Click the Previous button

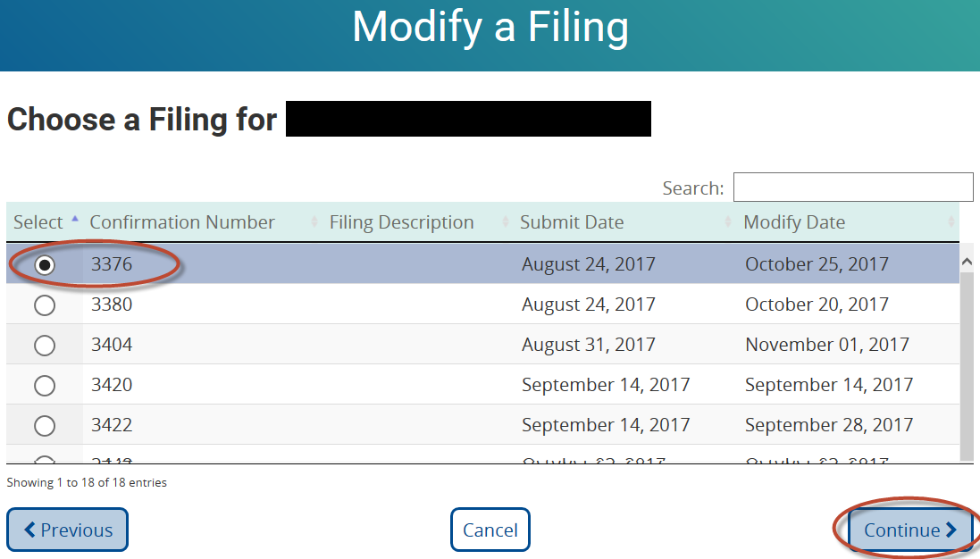(67, 530)
